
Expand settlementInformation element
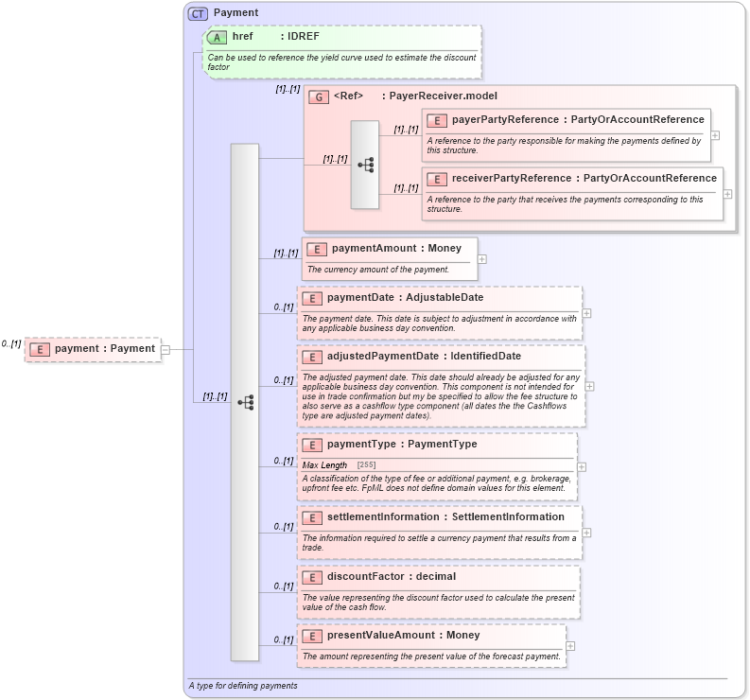coord(586,533)
